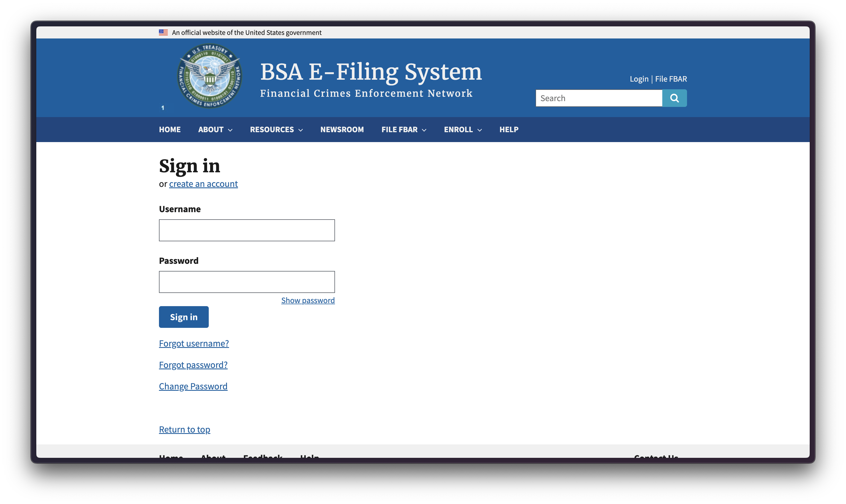Click the US flag icon in banner
Viewport: 846px width, 504px height.
point(163,33)
